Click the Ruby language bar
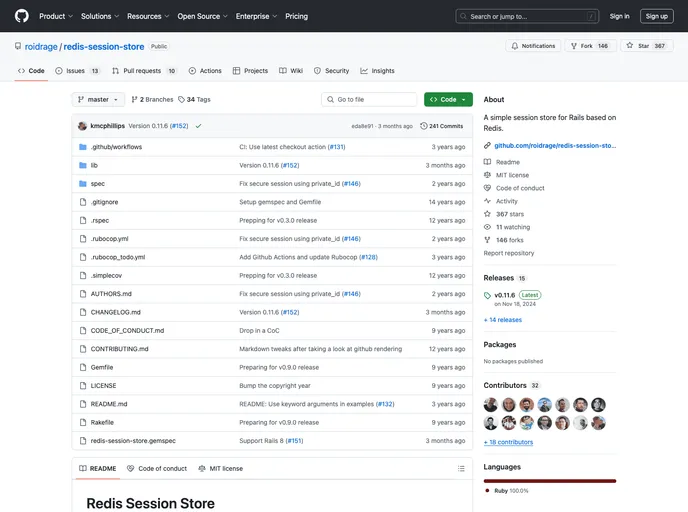Viewport: 688px width, 512px height. 550,481
